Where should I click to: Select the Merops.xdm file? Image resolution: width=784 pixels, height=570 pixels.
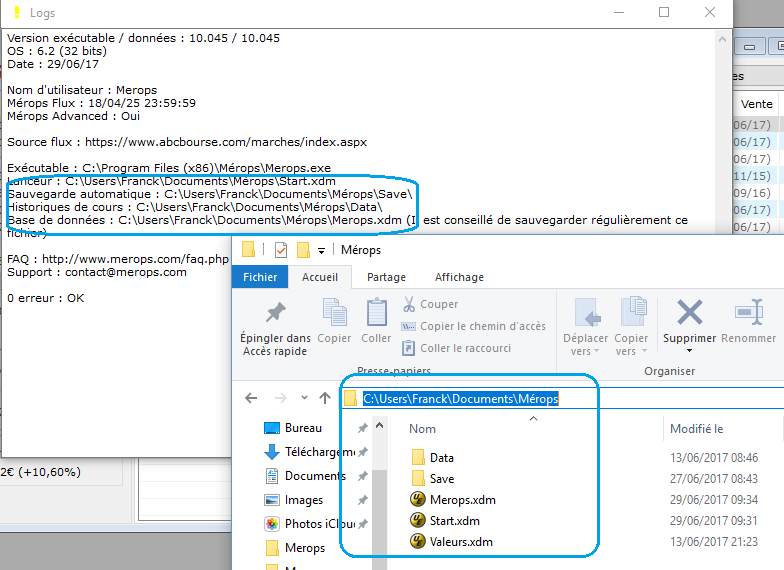pyautogui.click(x=452, y=500)
